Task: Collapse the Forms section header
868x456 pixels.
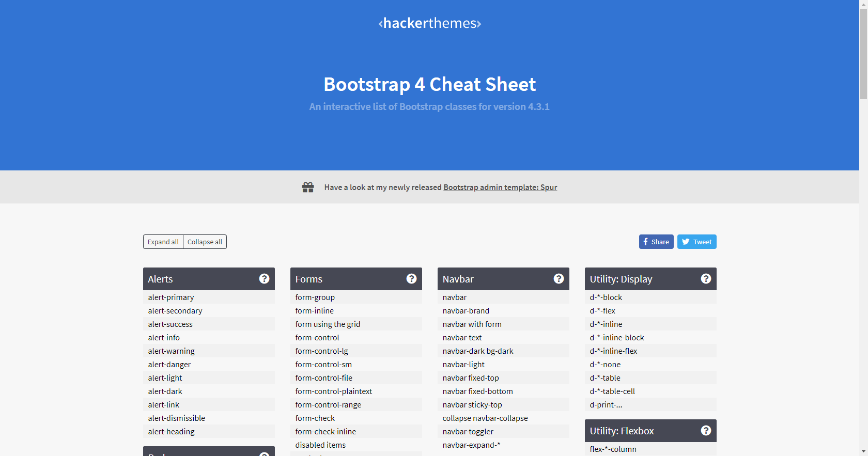Action: (356, 279)
